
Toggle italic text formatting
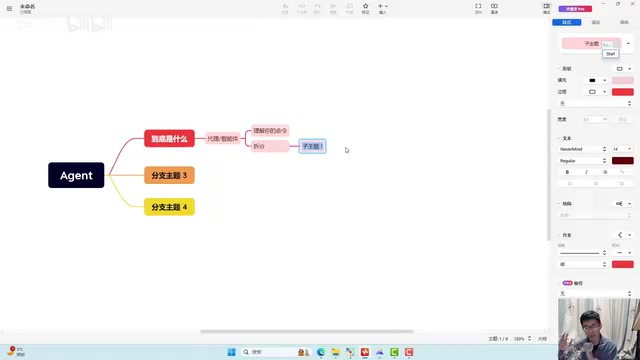click(x=586, y=172)
